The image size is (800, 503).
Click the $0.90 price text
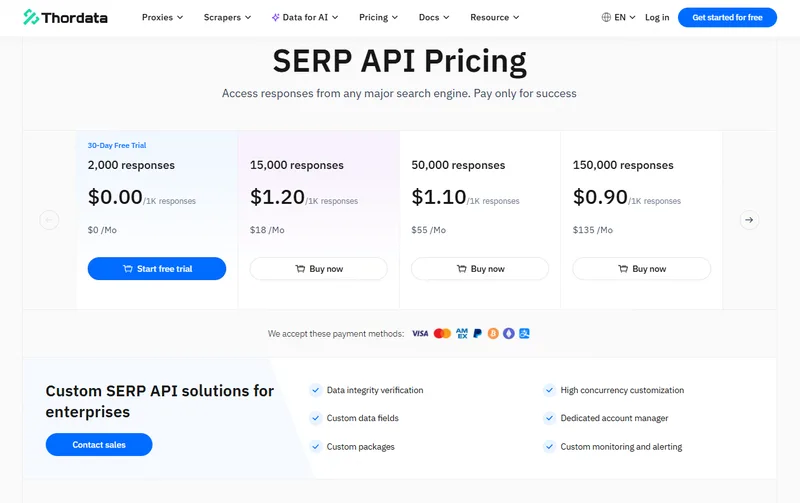600,197
